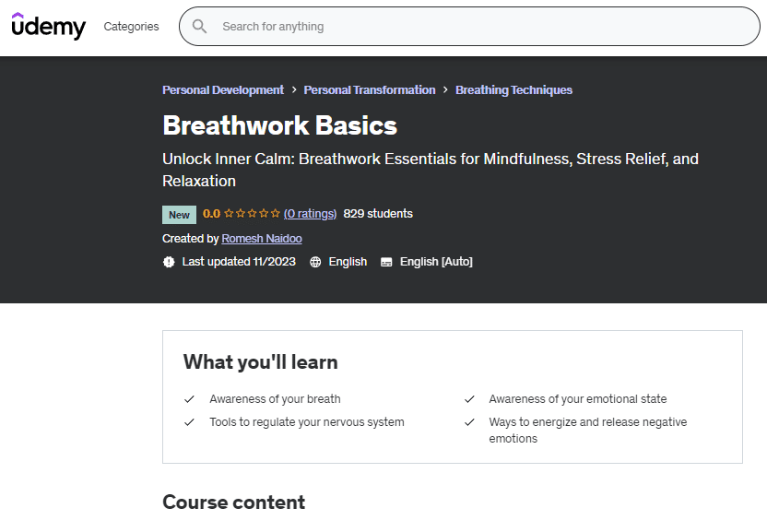Click breadcrumb chevron after Personal Transformation
767x532 pixels.
[445, 90]
